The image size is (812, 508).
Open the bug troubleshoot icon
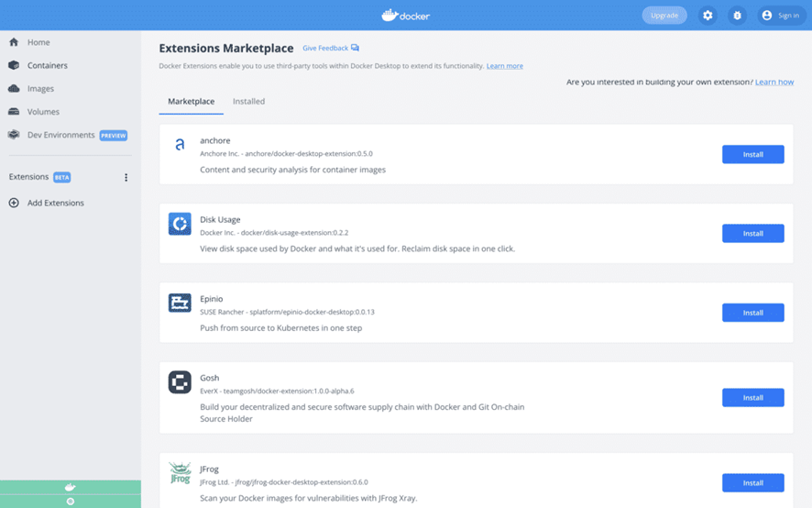click(737, 16)
